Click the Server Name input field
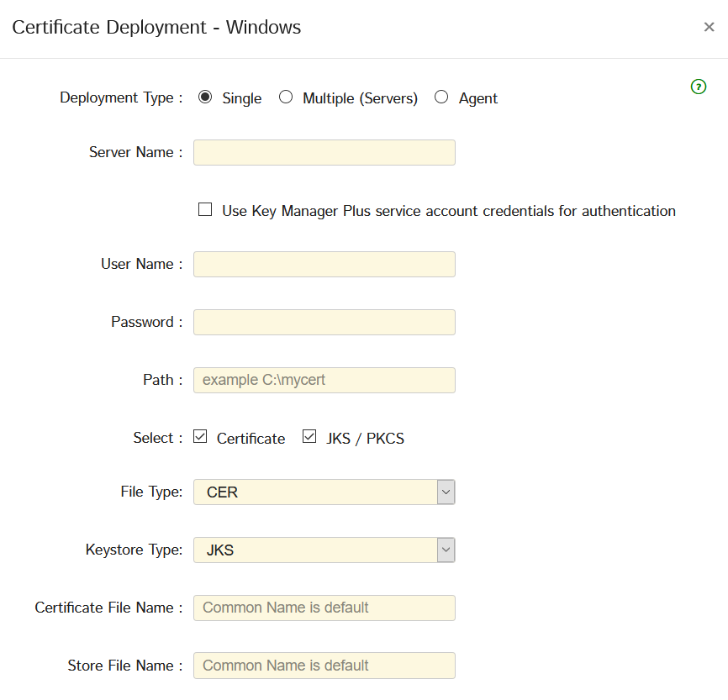This screenshot has width=728, height=700. point(324,153)
